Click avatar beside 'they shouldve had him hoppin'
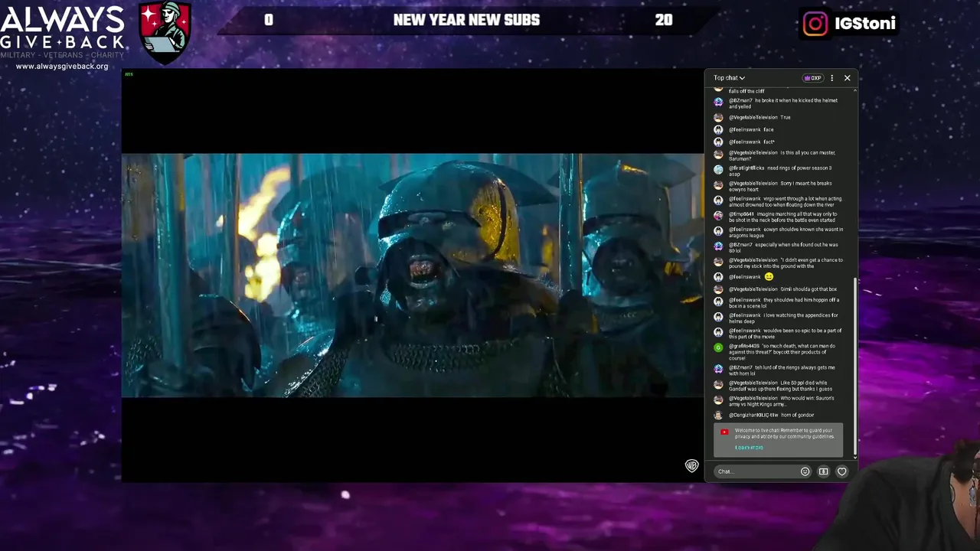Image resolution: width=980 pixels, height=551 pixels. coord(718,301)
